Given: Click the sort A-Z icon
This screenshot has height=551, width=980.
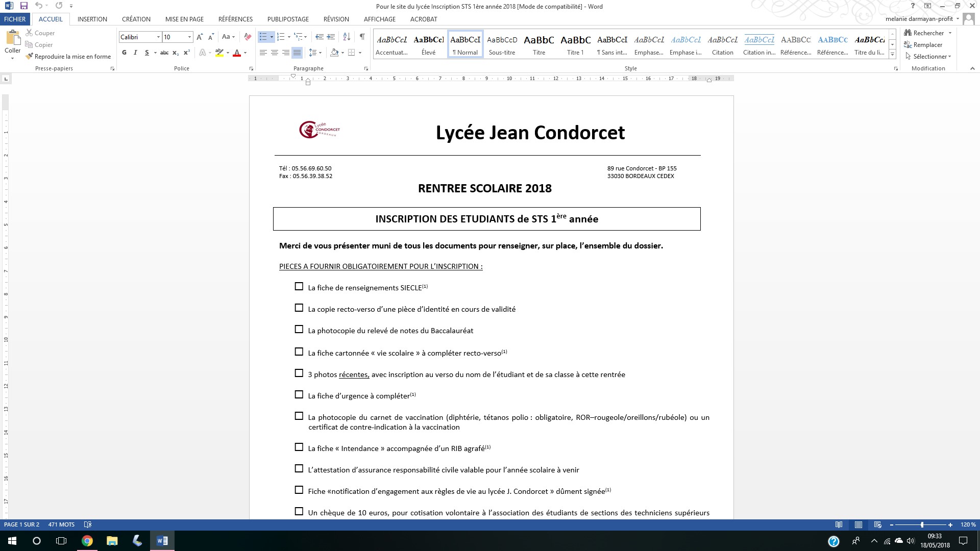Looking at the screenshot, I should tap(347, 37).
